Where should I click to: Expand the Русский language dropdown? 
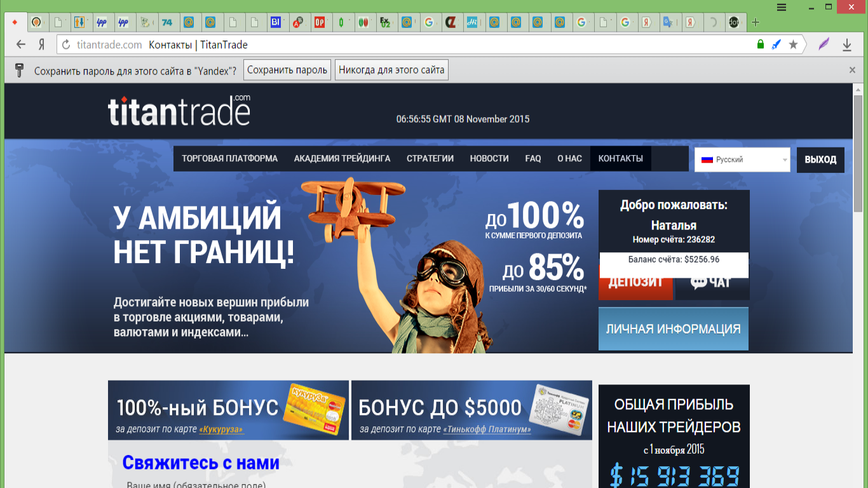coord(742,159)
